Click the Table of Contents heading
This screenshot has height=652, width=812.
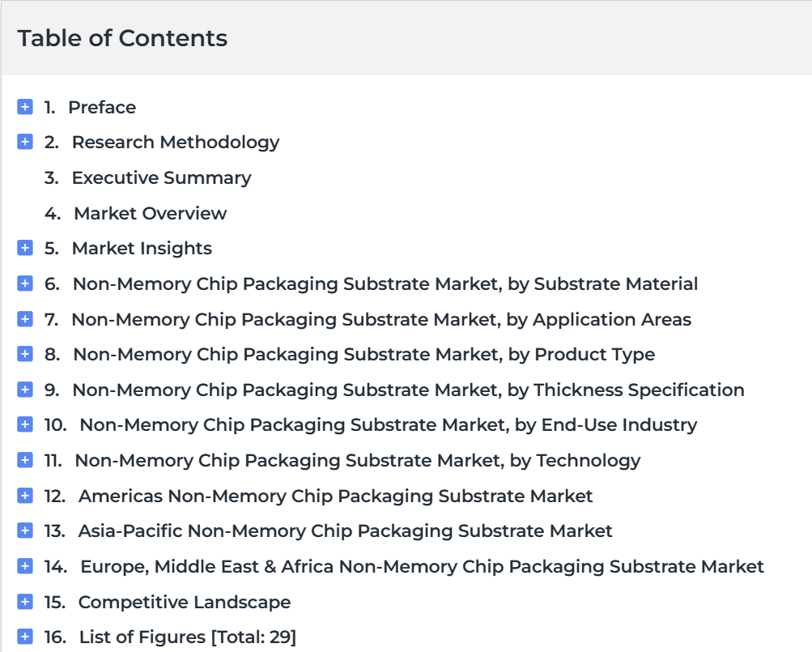point(122,38)
